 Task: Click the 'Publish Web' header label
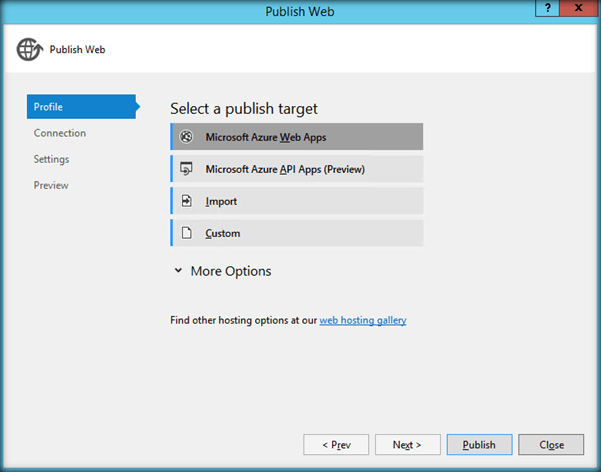coord(77,49)
